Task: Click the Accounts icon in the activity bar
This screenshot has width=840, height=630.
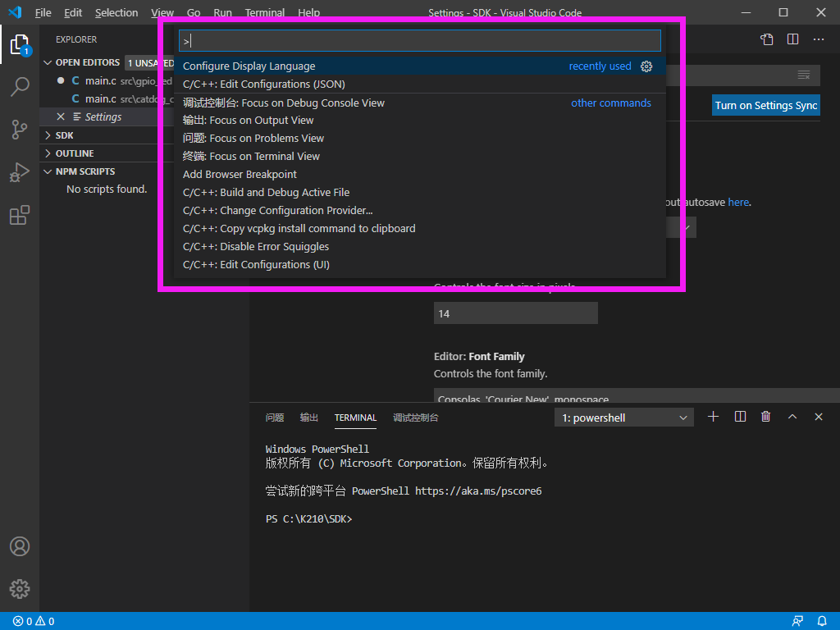Action: (x=20, y=546)
